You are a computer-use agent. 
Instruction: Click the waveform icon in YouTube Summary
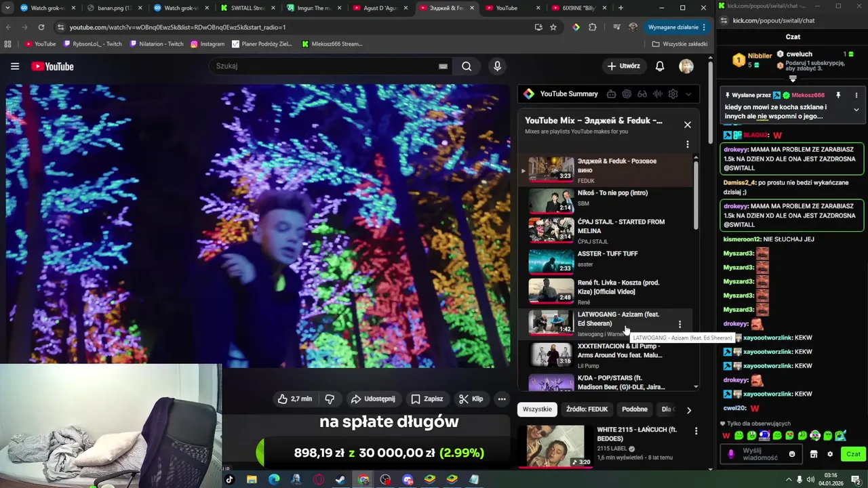pyautogui.click(x=657, y=94)
